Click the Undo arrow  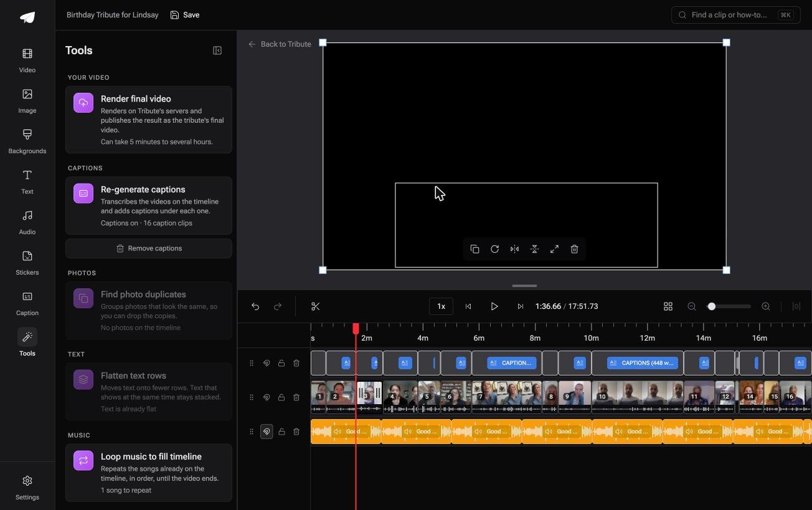[255, 306]
